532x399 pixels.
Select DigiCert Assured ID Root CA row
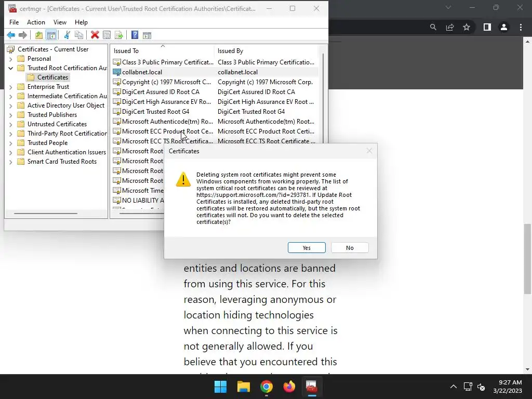pos(215,91)
